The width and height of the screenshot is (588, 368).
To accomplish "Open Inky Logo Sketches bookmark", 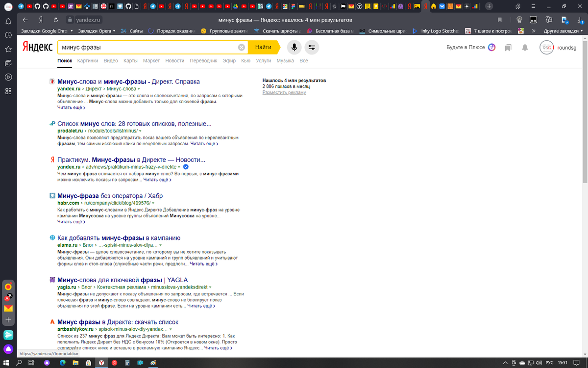I will [436, 31].
